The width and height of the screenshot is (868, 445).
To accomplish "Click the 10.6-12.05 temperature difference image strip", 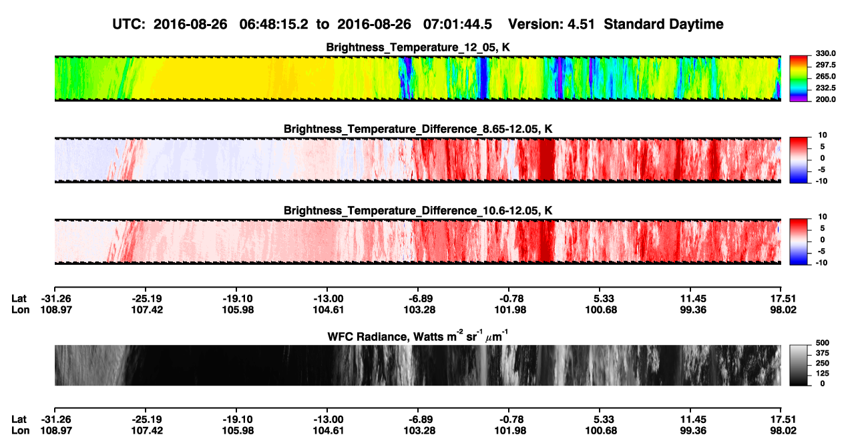I will click(417, 242).
